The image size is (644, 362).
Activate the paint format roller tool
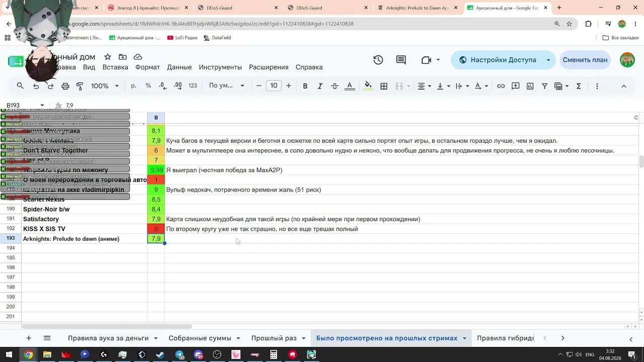tap(79, 86)
